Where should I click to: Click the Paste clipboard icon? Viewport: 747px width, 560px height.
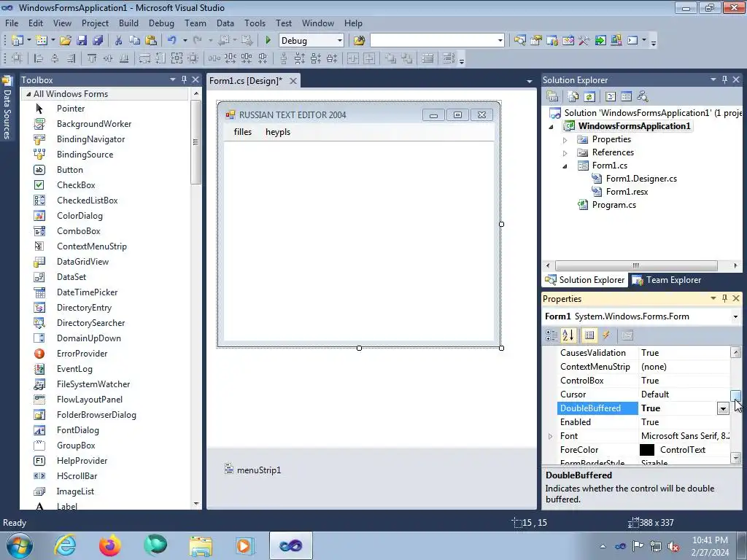[151, 41]
